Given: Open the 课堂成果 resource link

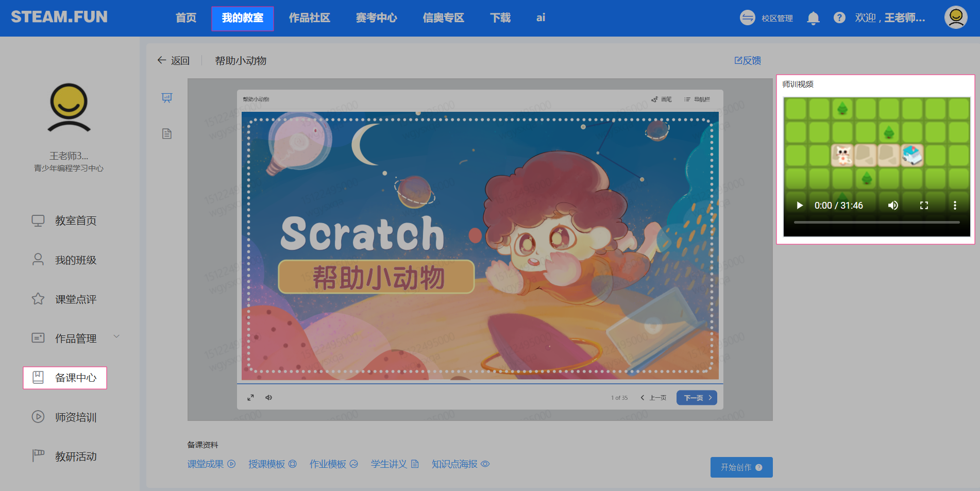Looking at the screenshot, I should click(x=211, y=464).
